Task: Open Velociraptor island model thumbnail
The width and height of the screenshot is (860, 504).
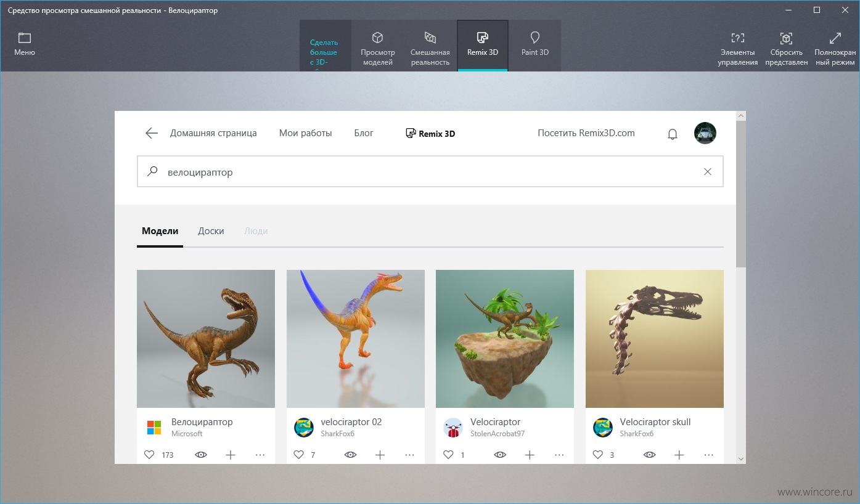Action: pos(505,339)
